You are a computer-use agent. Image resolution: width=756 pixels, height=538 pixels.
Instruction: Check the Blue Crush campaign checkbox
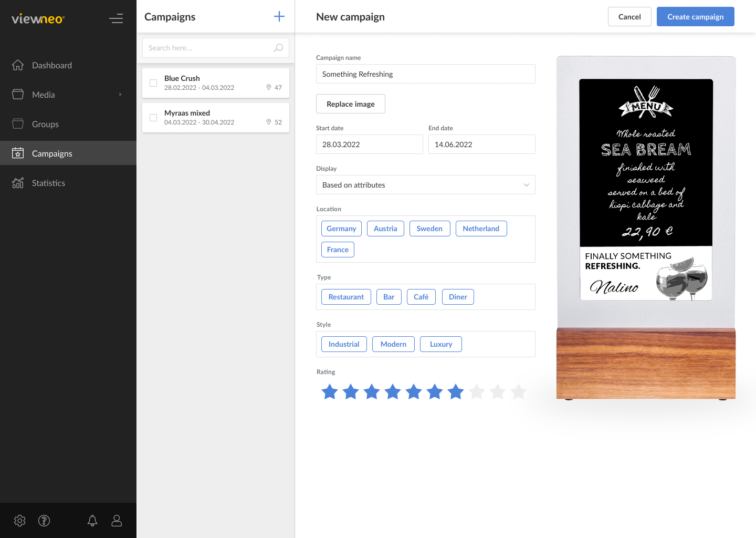coord(153,82)
